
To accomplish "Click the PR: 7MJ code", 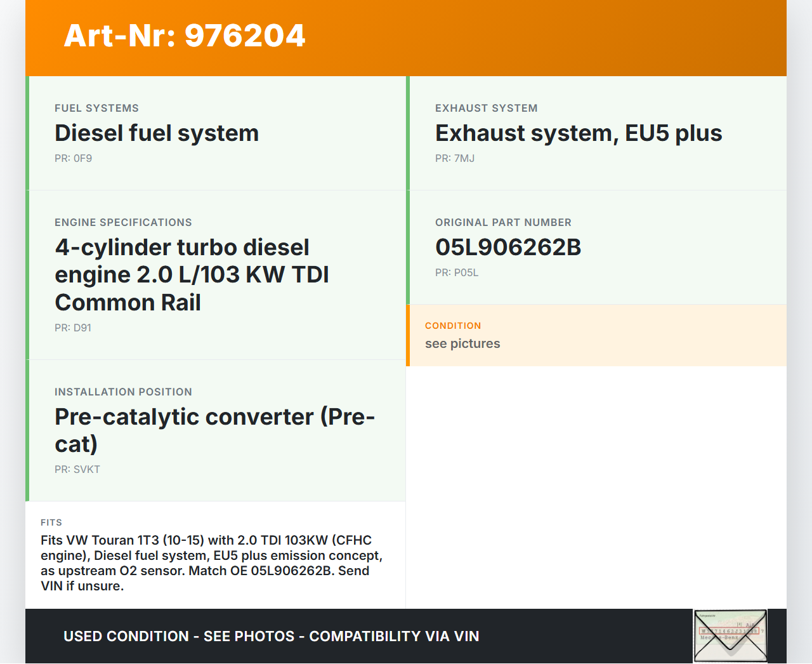I will pyautogui.click(x=455, y=159).
